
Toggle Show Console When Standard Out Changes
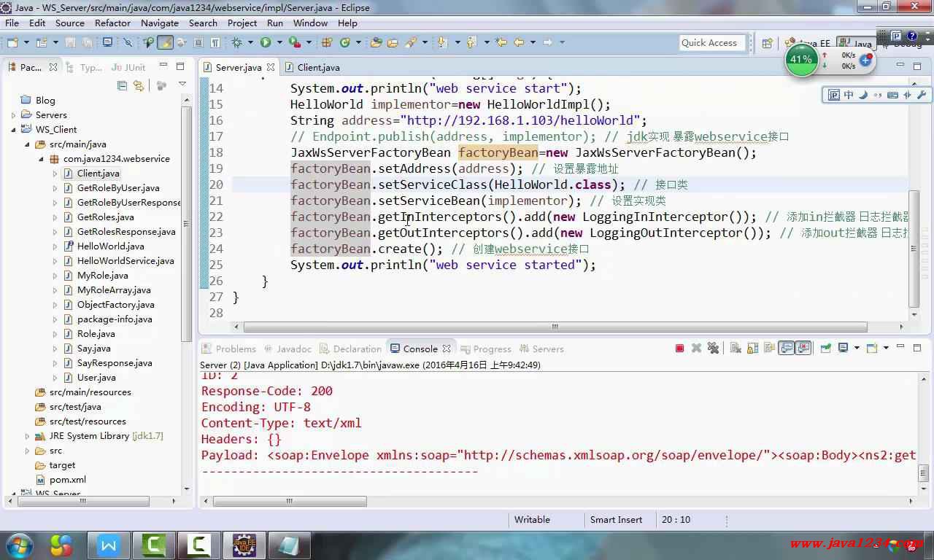click(x=786, y=349)
